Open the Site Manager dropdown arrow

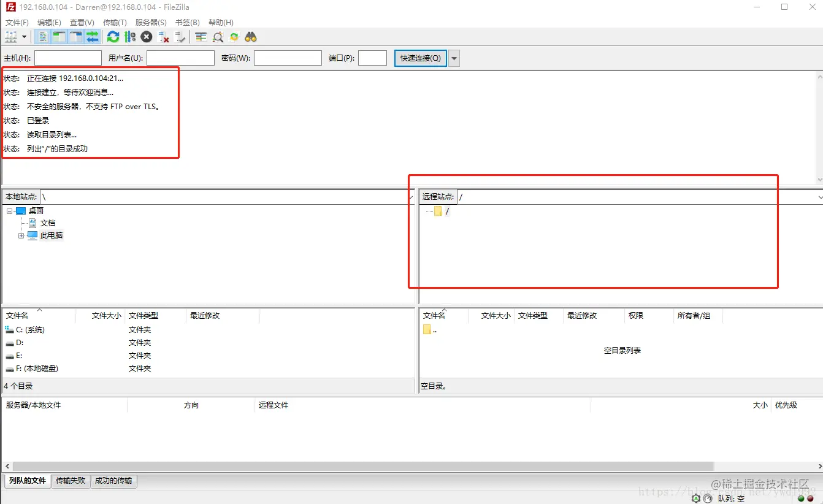click(x=24, y=37)
